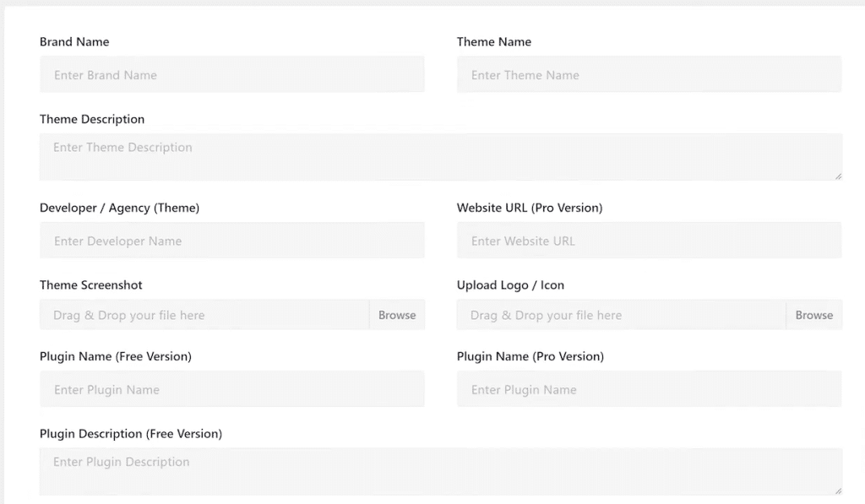Select the Developer / Agency name field
Viewport: 865px width, 504px height.
[x=231, y=241]
